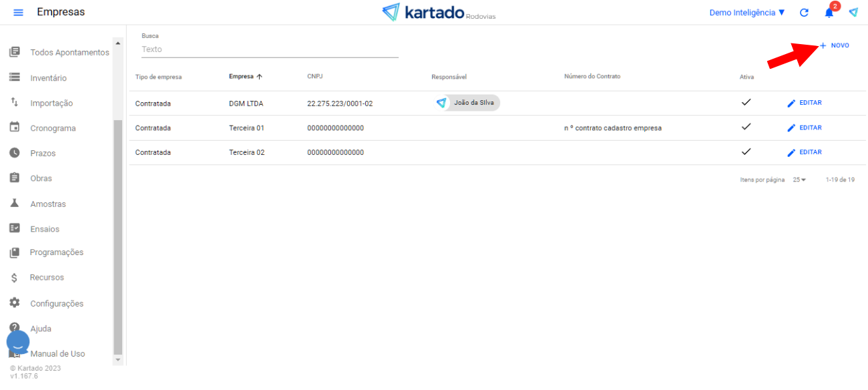This screenshot has width=868, height=390.
Task: Click the Amostras flask icon
Action: [14, 203]
